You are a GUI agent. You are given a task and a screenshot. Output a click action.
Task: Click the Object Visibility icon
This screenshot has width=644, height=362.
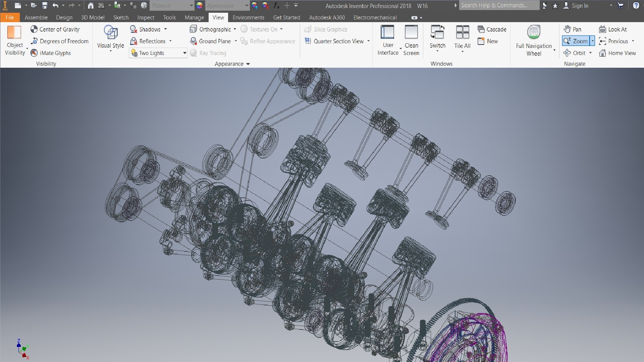[14, 33]
